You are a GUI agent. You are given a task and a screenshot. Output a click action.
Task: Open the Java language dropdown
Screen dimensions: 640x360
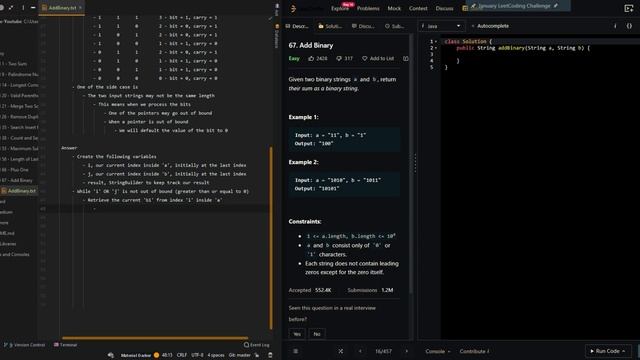(x=441, y=26)
